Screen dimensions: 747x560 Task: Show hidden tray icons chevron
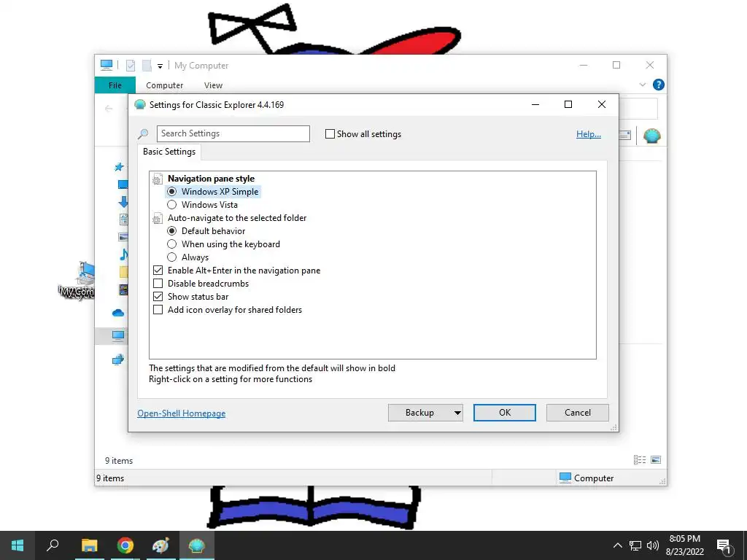[x=617, y=545]
